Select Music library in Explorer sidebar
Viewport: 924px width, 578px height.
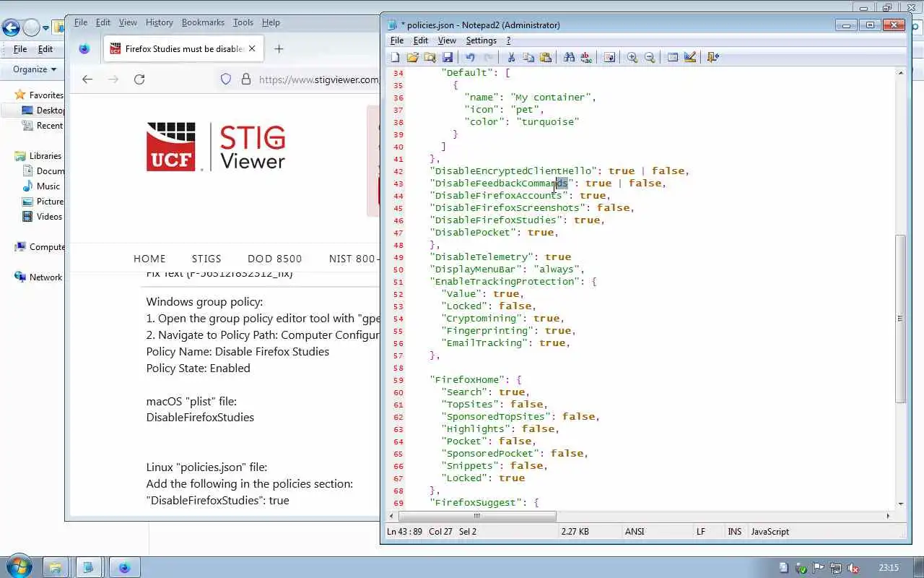point(48,186)
